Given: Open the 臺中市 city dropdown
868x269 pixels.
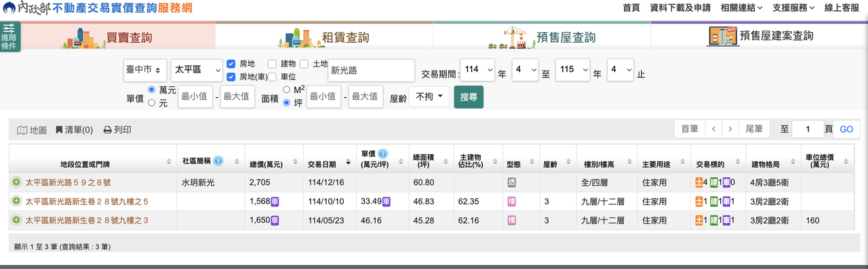Looking at the screenshot, I should [x=145, y=70].
